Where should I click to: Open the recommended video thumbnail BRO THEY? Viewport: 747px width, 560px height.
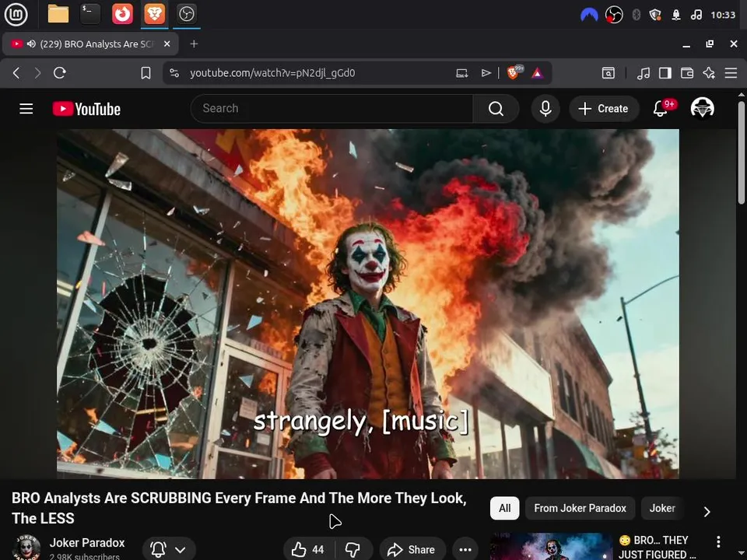point(551,547)
